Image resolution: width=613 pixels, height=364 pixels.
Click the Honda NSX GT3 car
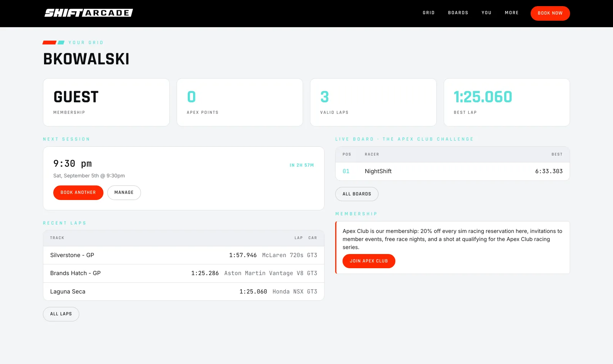[295, 292]
